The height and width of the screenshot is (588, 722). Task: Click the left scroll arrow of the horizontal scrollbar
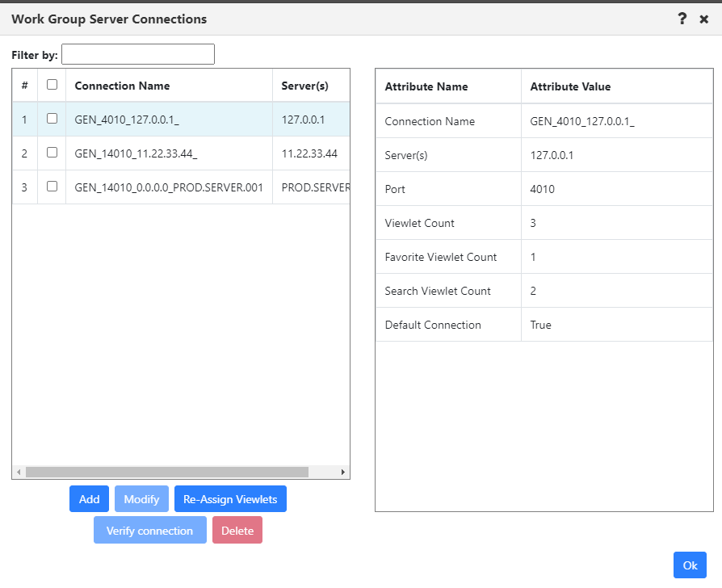click(x=19, y=472)
